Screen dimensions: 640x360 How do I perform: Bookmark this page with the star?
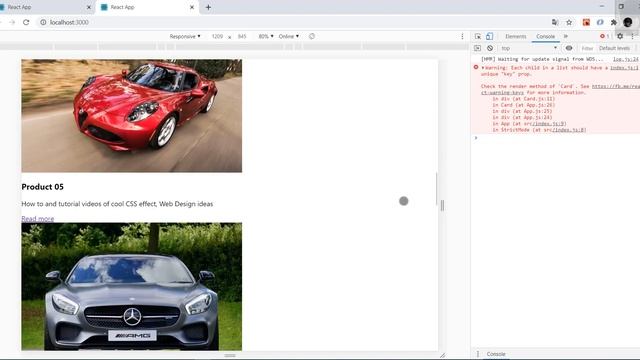(569, 22)
